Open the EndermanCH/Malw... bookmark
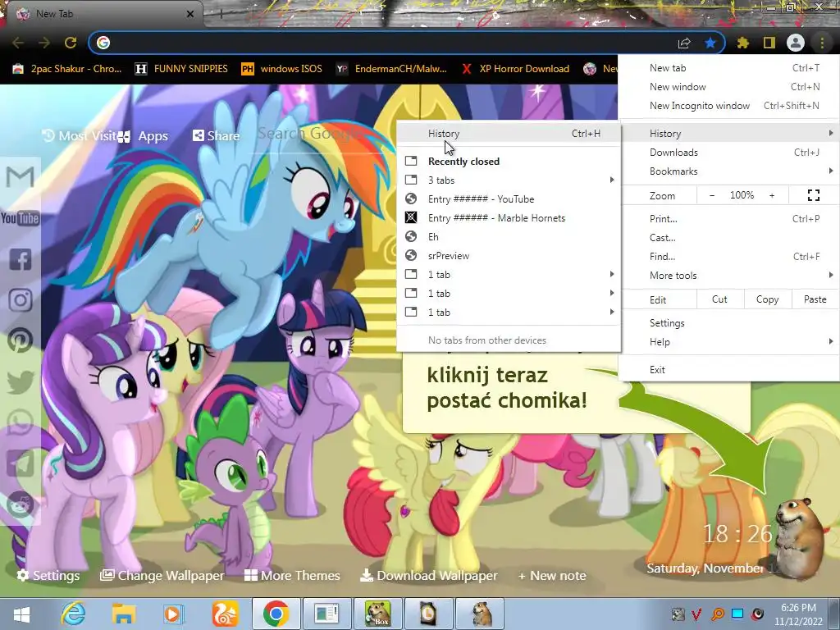Screen dimensions: 840x630 click(391, 69)
